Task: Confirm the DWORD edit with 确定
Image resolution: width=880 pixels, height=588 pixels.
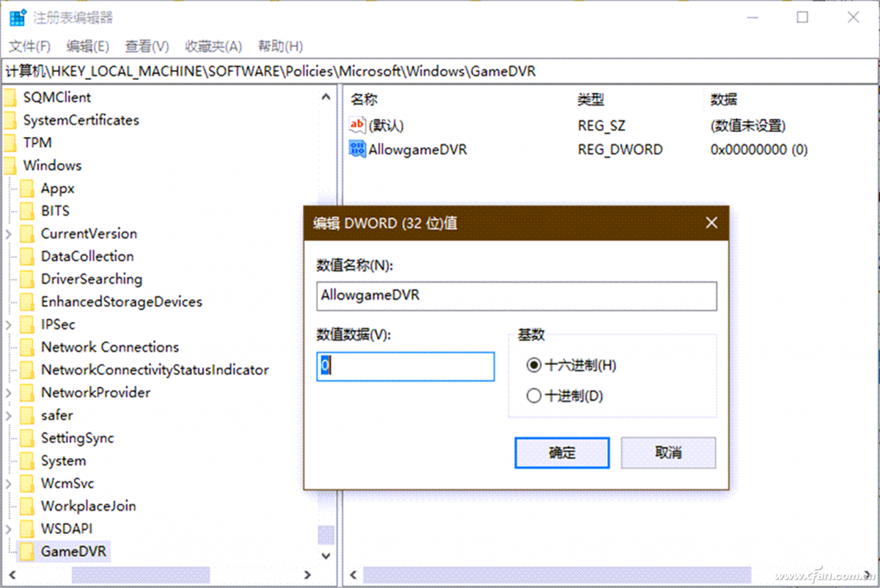Action: point(562,453)
